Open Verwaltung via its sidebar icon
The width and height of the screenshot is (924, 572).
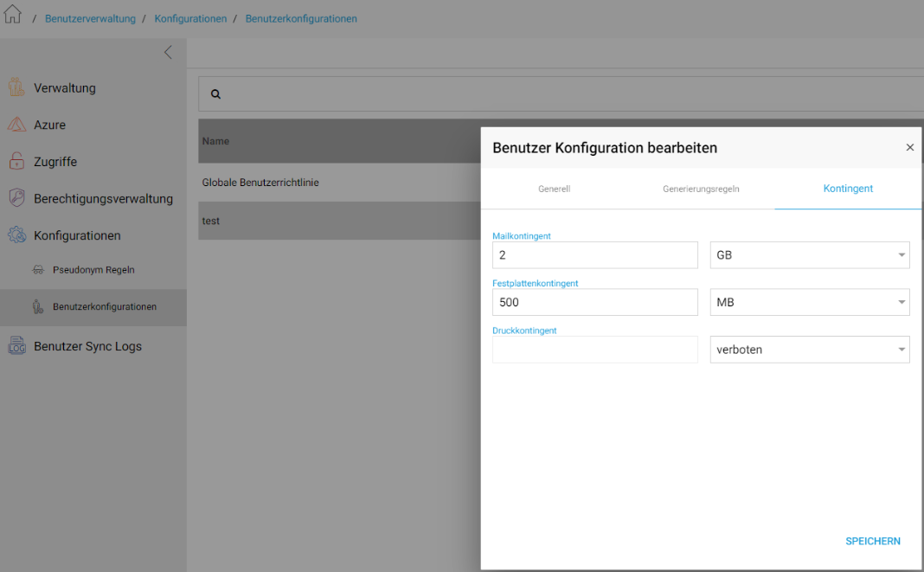16,87
